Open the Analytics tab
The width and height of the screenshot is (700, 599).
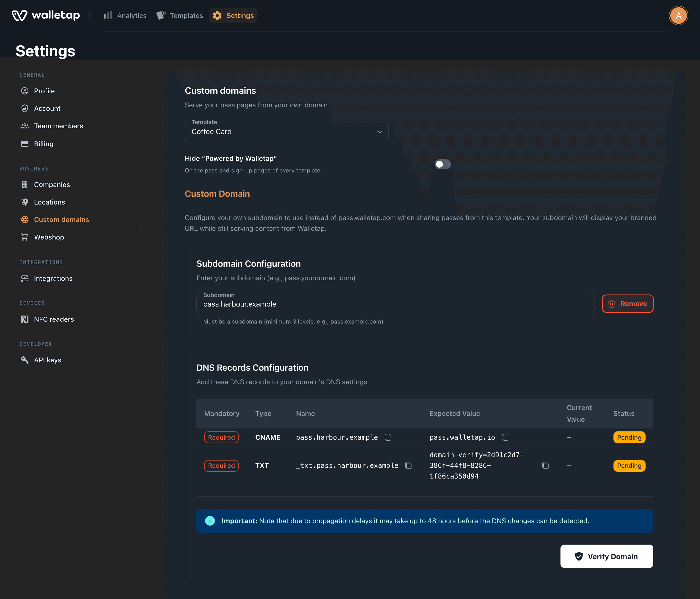pyautogui.click(x=125, y=16)
